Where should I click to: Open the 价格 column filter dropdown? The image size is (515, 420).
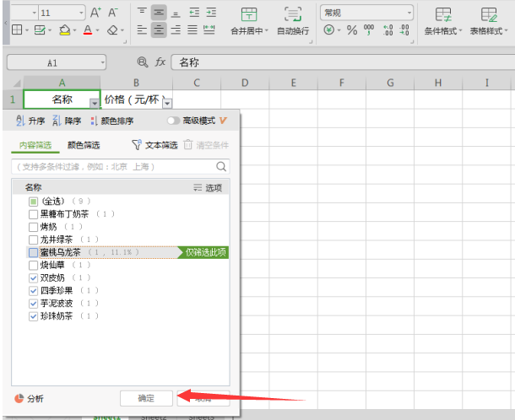click(167, 104)
